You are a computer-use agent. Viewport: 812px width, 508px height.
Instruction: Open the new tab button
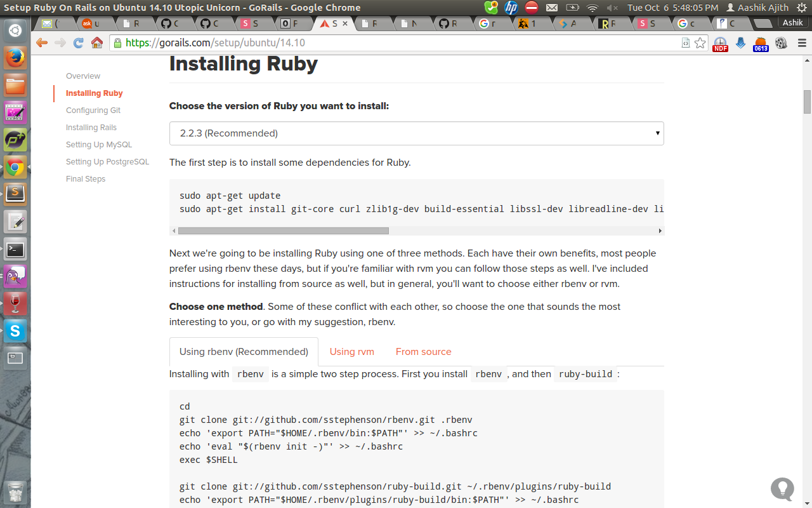point(762,23)
